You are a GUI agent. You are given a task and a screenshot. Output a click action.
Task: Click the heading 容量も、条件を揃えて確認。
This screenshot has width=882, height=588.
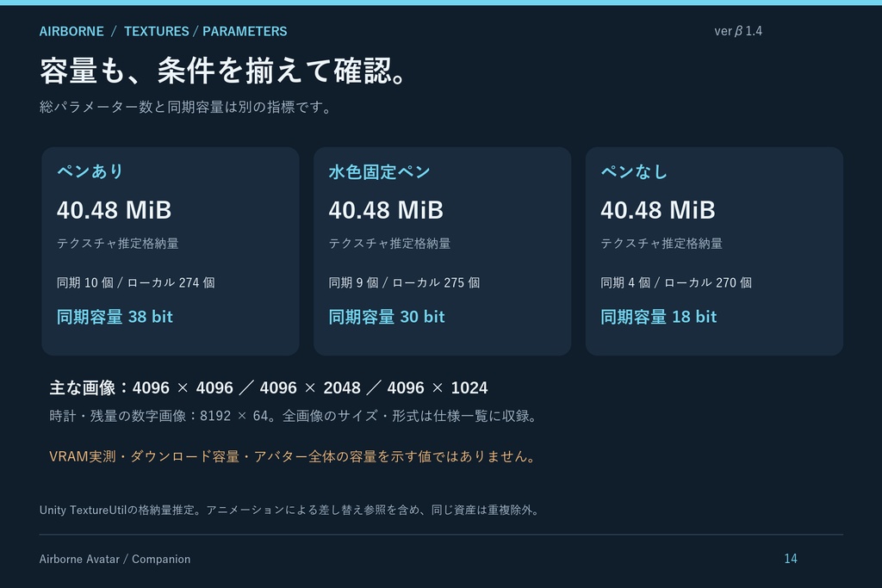(x=224, y=71)
